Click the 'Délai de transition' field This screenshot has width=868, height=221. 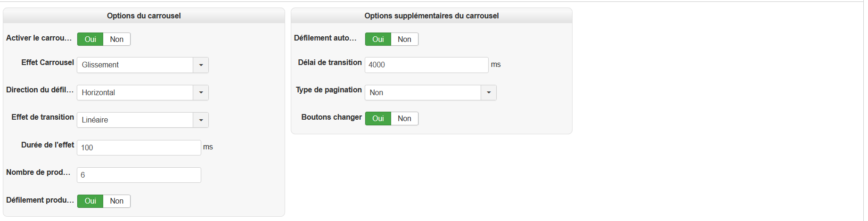pyautogui.click(x=426, y=65)
